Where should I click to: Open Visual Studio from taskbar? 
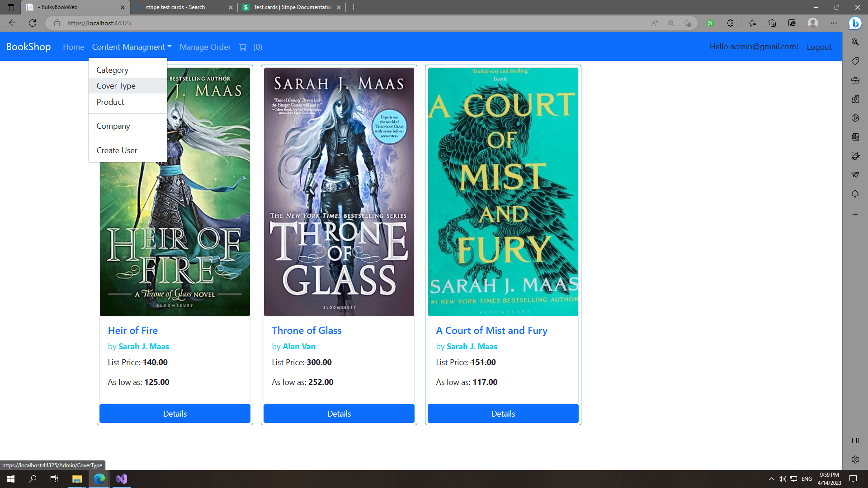coord(122,479)
